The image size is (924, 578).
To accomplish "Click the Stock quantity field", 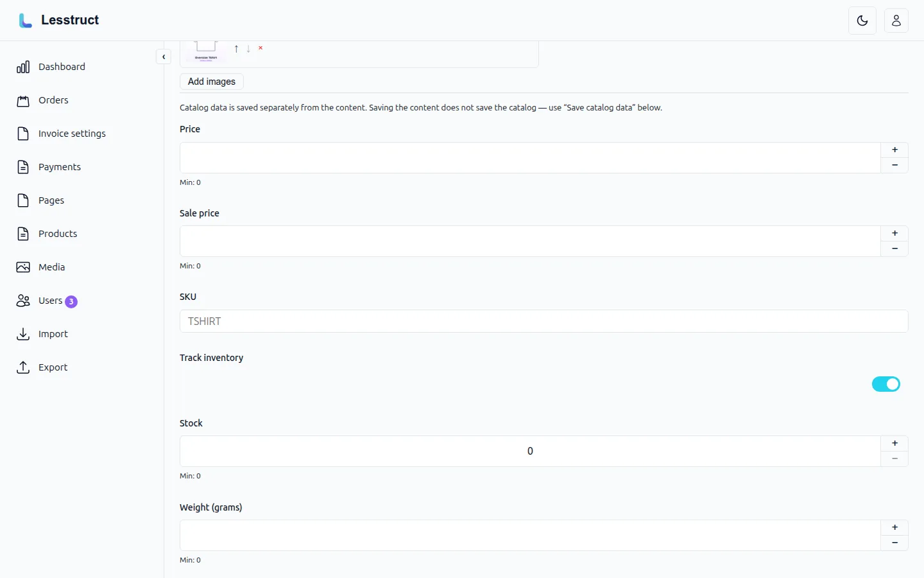I will point(530,451).
